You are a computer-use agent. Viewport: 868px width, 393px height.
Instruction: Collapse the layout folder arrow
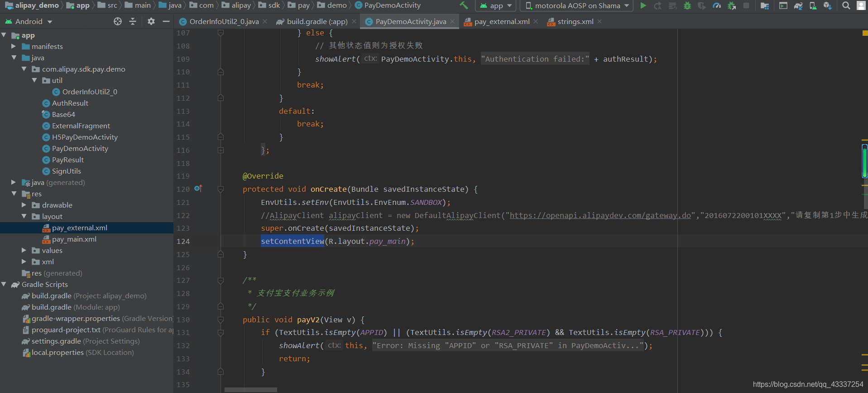tap(24, 216)
